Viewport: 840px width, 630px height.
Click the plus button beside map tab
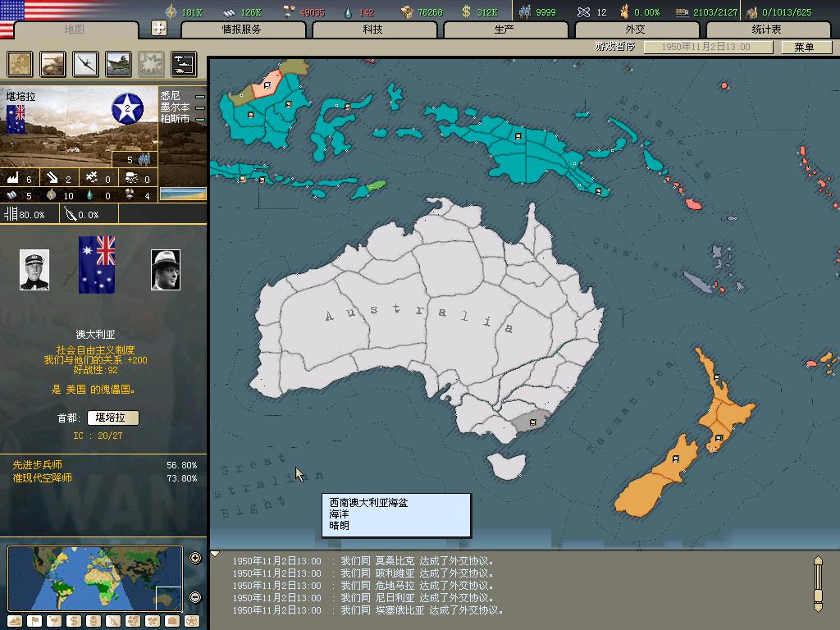pyautogui.click(x=159, y=28)
